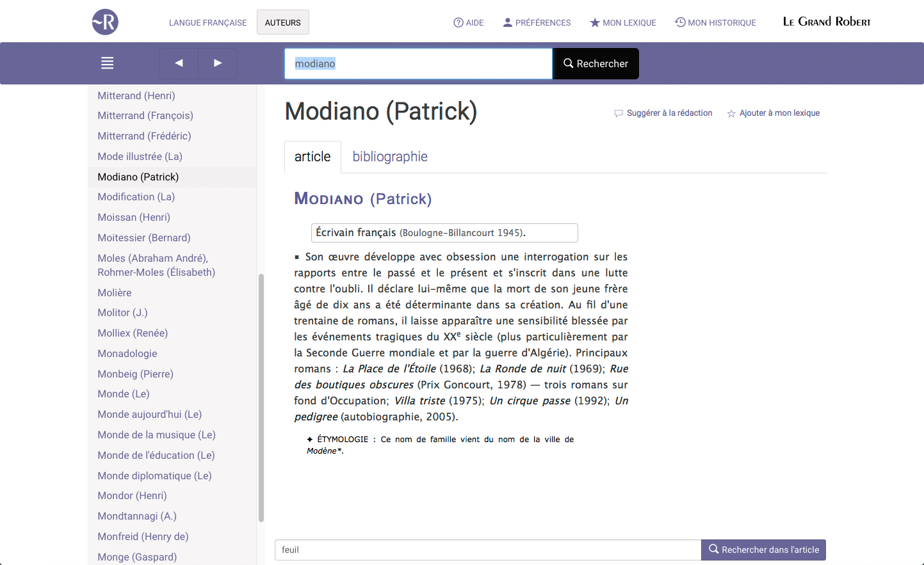The image size is (924, 565).
Task: Select Monbeig (Pierre) entry
Action: click(x=135, y=374)
